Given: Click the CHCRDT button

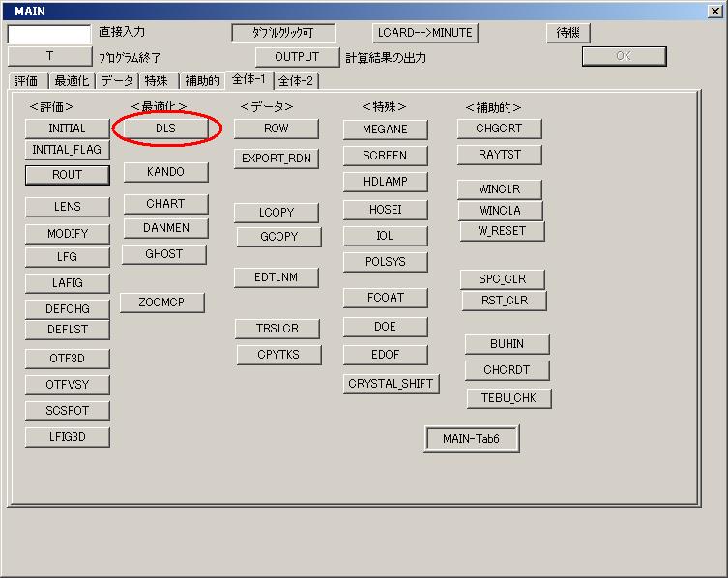Looking at the screenshot, I should point(507,370).
